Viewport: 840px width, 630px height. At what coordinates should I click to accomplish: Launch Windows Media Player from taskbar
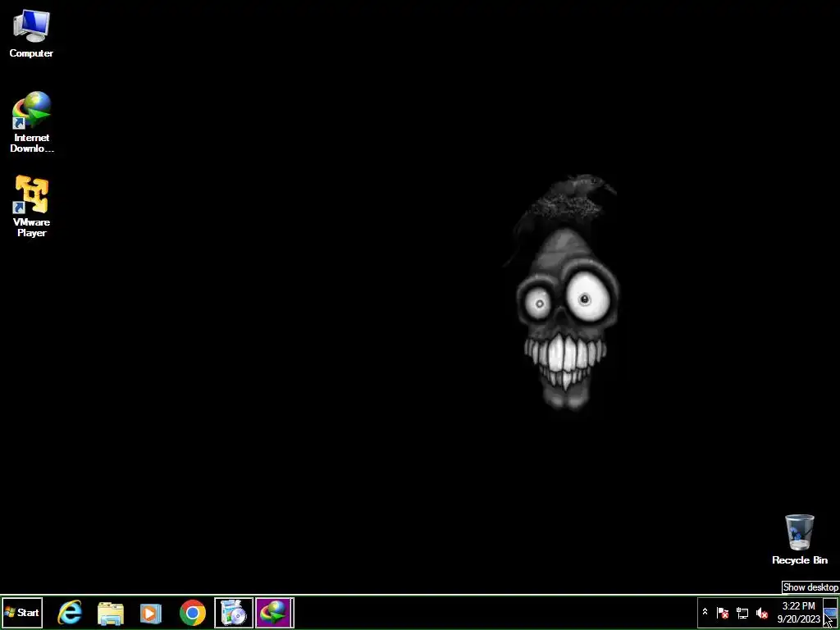point(151,613)
